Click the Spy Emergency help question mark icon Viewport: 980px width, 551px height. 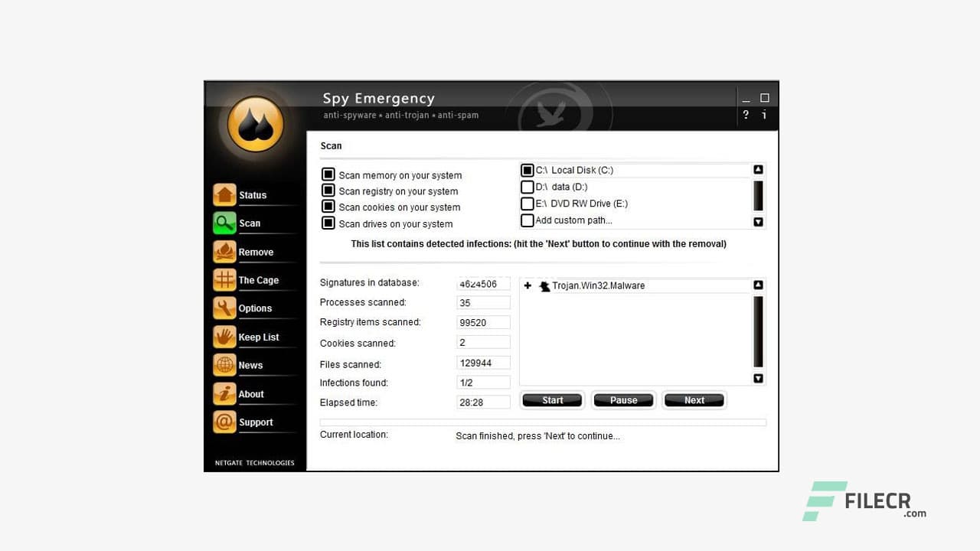click(x=745, y=115)
